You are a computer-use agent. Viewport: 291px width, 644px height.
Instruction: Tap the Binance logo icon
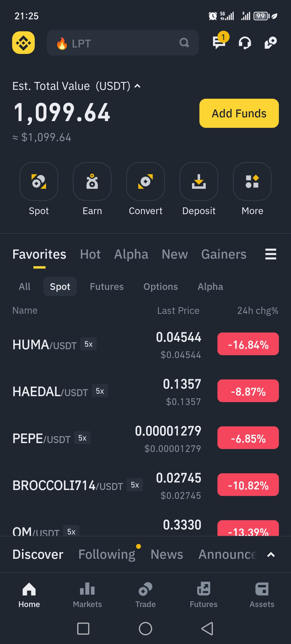click(x=23, y=43)
